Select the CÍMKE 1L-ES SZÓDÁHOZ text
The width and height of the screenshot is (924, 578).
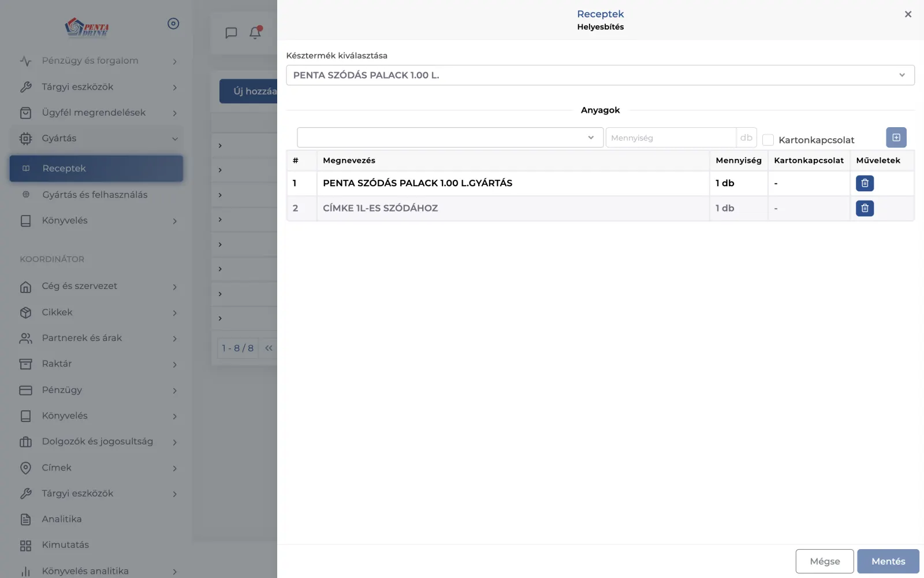(x=380, y=208)
